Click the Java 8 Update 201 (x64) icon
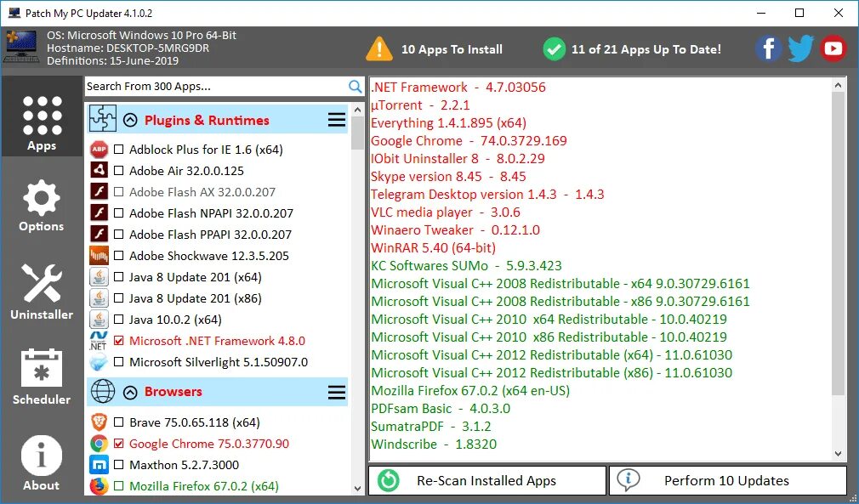The height and width of the screenshot is (504, 859). 100,277
